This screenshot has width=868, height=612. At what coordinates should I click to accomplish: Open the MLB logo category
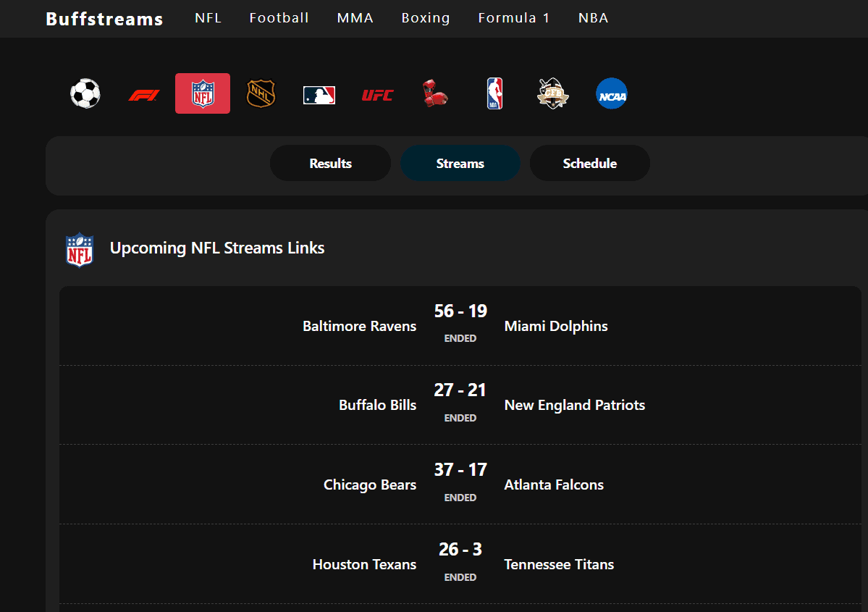point(319,96)
